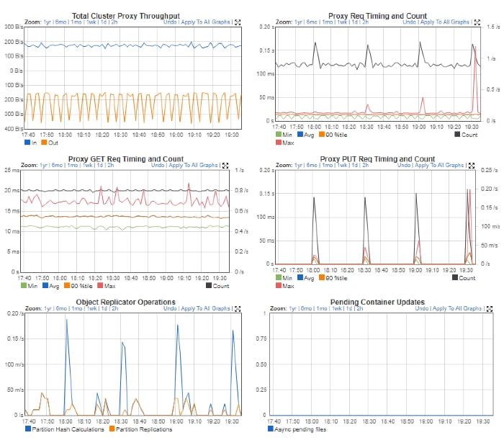Zoom Proxy GET Req Timing graph to 1wk
Image resolution: width=504 pixels, height=448 pixels.
click(x=87, y=165)
